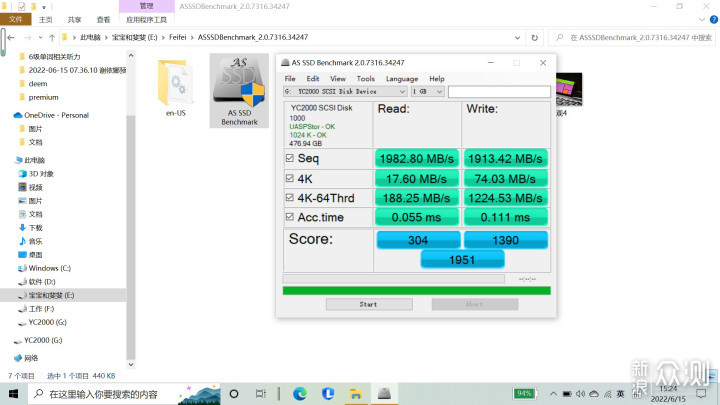
Task: Switch to the 主页 ribbon tab
Action: point(45,20)
